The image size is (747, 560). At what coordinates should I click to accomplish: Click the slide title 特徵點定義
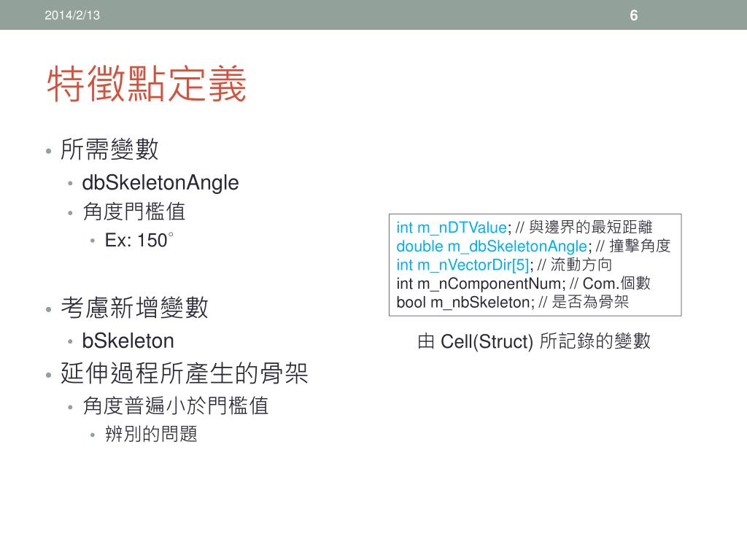(146, 84)
